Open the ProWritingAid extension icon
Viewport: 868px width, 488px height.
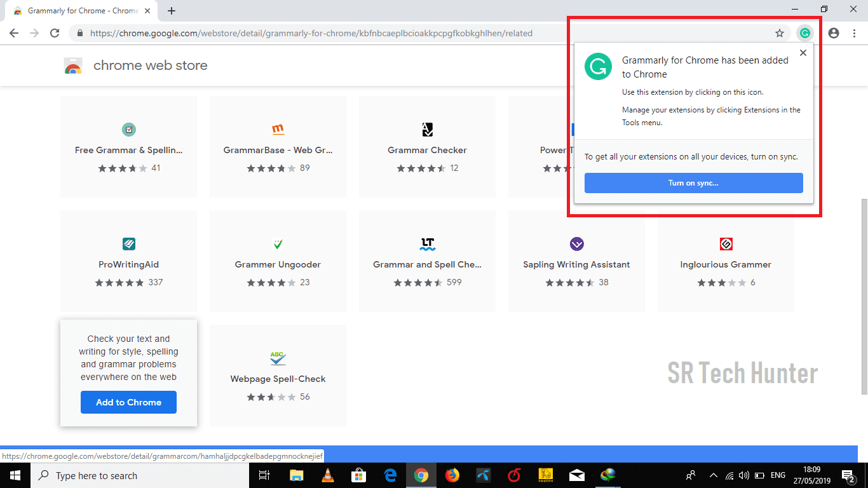(128, 243)
